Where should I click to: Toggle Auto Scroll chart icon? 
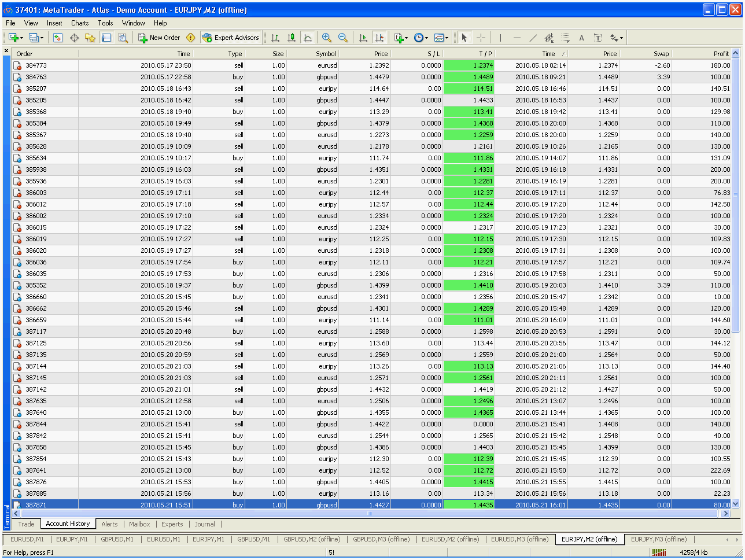point(363,38)
